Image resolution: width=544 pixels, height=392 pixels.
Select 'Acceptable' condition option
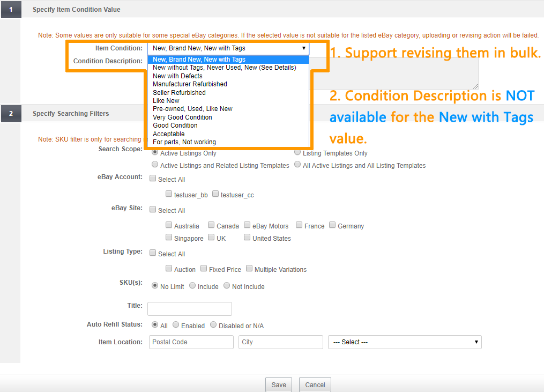228,134
